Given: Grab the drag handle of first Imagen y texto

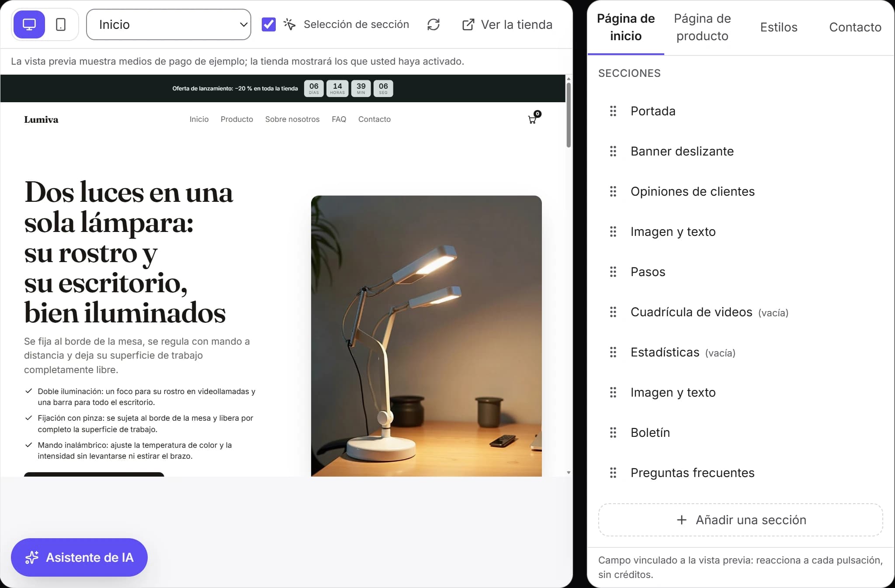Looking at the screenshot, I should click(613, 232).
